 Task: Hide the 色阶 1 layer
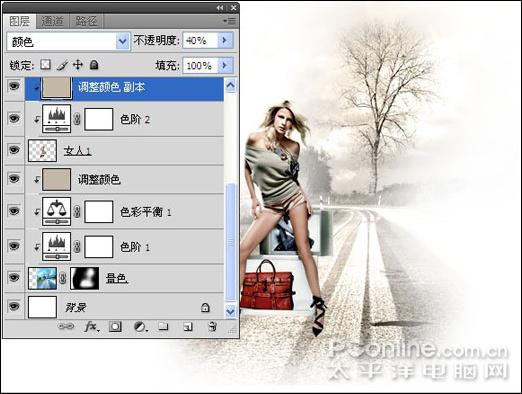pos(14,246)
